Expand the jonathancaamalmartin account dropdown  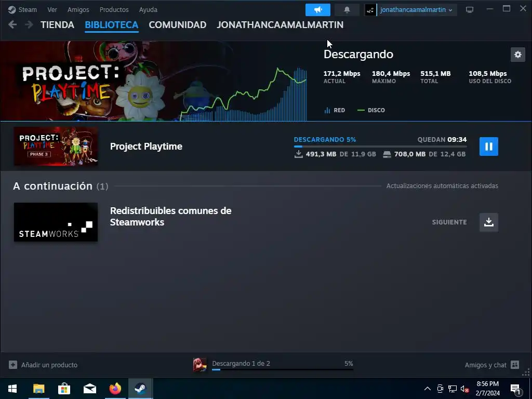pyautogui.click(x=416, y=10)
